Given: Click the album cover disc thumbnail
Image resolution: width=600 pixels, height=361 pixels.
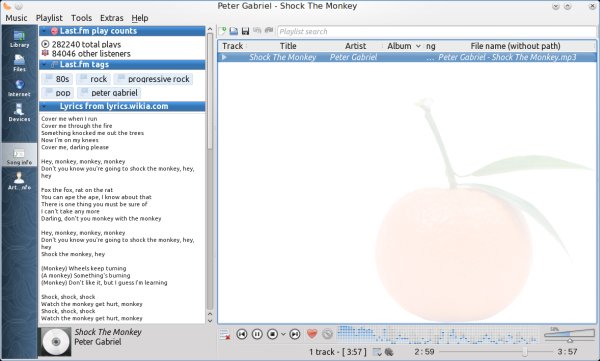Looking at the screenshot, I should pyautogui.click(x=56, y=342).
